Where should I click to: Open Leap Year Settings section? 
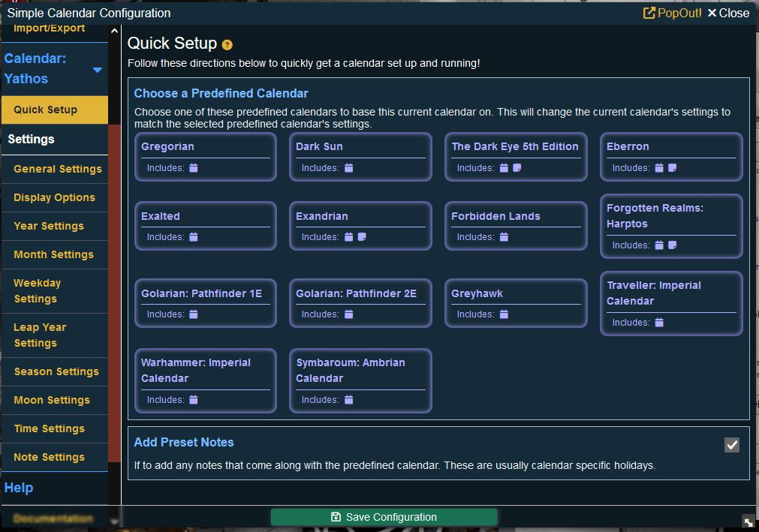click(x=55, y=335)
